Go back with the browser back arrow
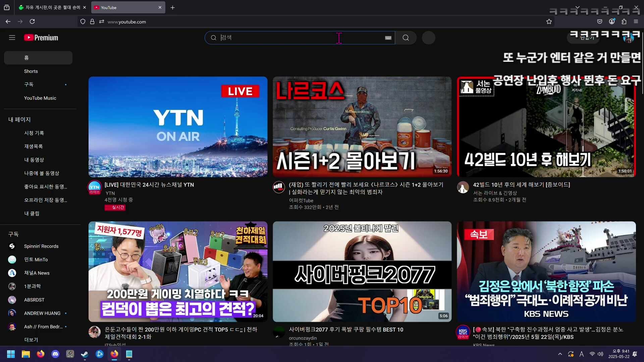Viewport: 644px width, 362px height. (x=8, y=21)
